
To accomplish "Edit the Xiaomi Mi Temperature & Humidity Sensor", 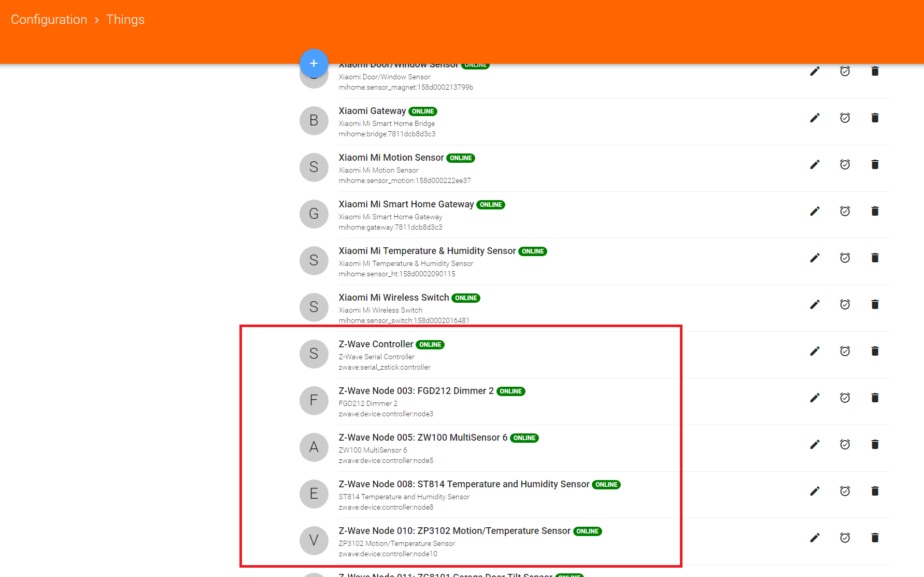I will [815, 258].
